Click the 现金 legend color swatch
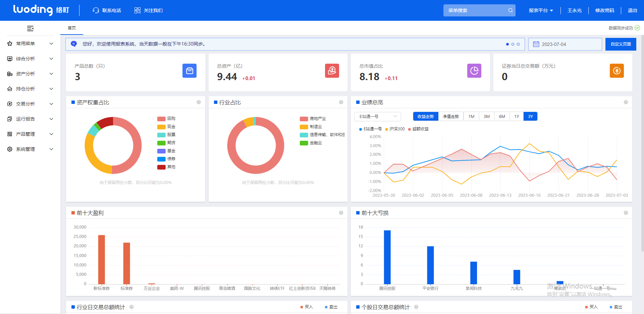The height and width of the screenshot is (314, 644). pyautogui.click(x=161, y=127)
